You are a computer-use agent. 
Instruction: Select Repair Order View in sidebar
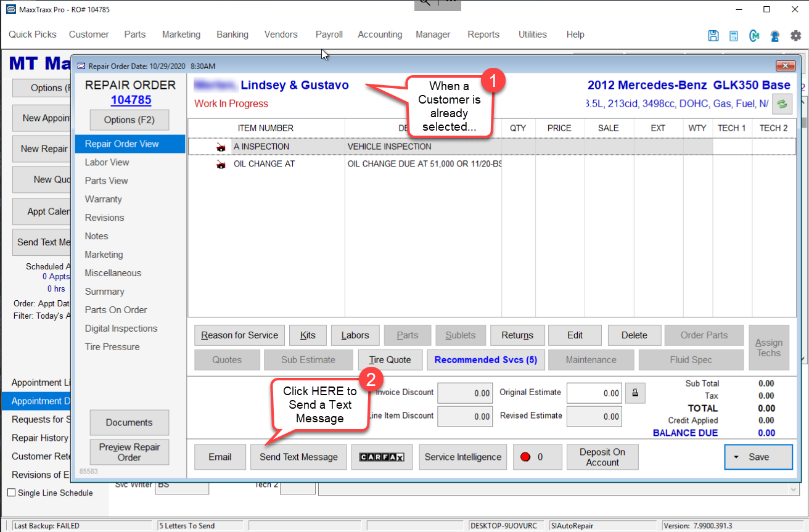(x=130, y=144)
